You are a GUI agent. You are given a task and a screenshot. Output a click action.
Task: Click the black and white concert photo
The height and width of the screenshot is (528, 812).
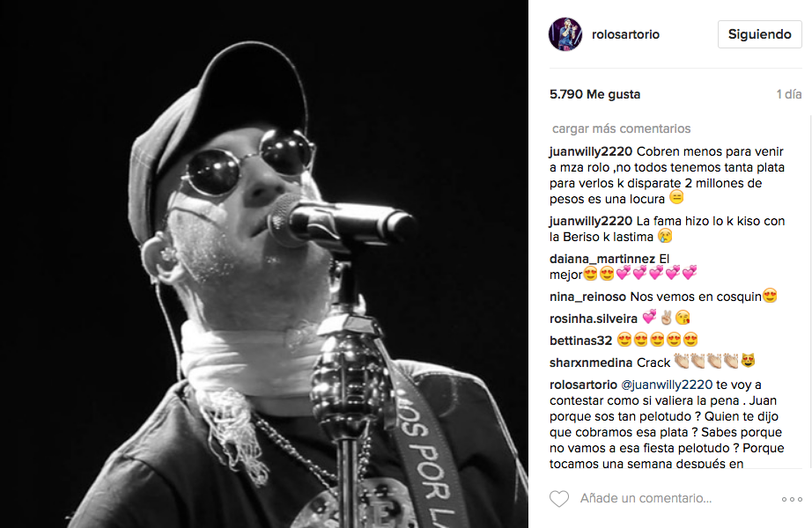264,264
